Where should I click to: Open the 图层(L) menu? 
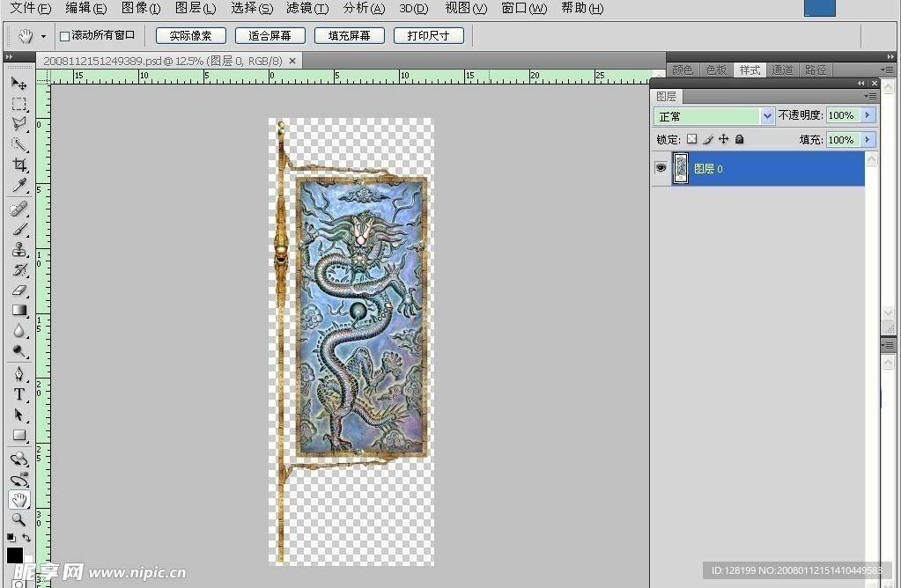pyautogui.click(x=196, y=8)
